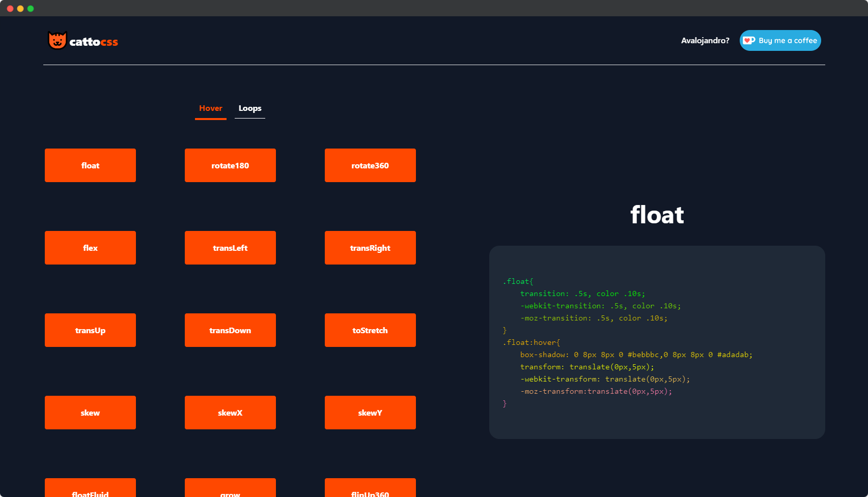Maximize the window with the green button
The image size is (868, 497).
31,9
